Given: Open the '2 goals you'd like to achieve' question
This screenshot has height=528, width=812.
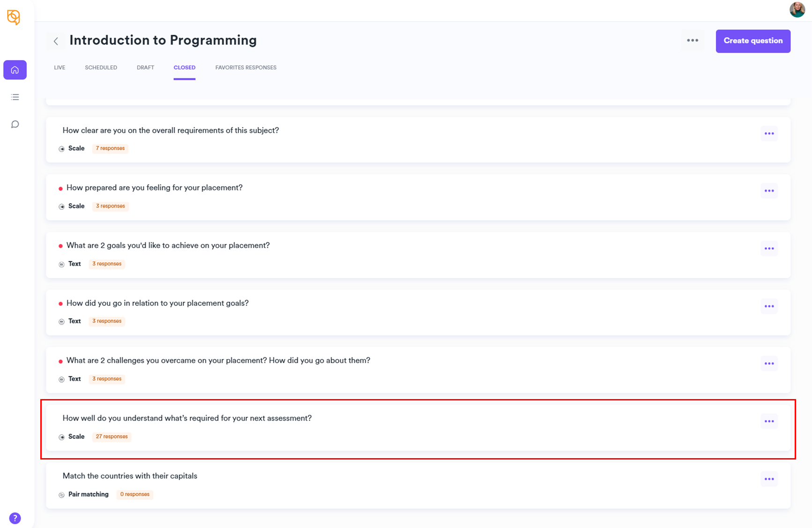Looking at the screenshot, I should coord(168,245).
